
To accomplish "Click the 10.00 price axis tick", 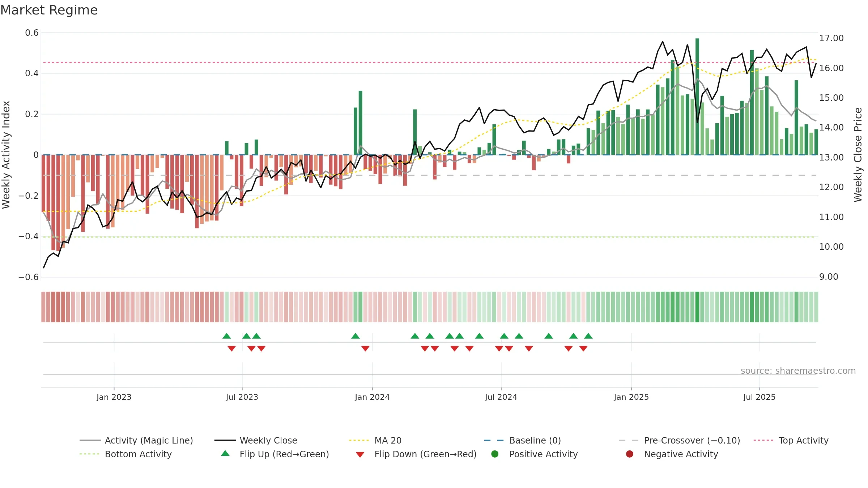I will (831, 247).
